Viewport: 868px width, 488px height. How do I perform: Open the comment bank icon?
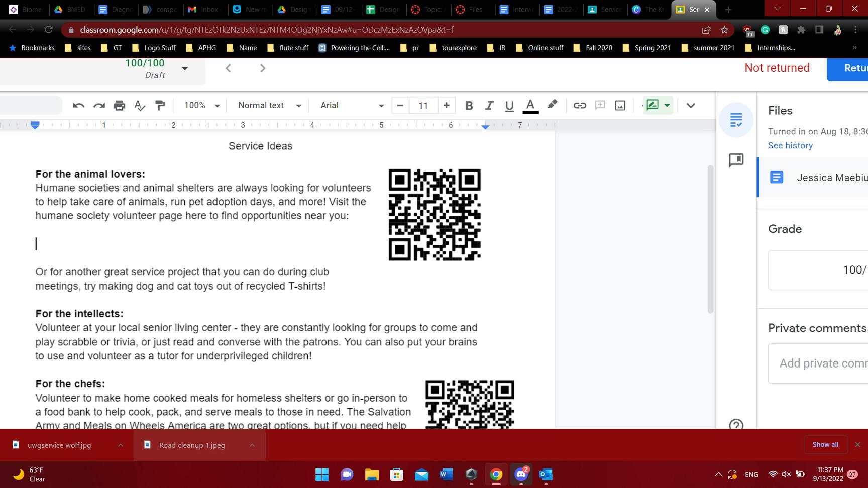pyautogui.click(x=736, y=160)
